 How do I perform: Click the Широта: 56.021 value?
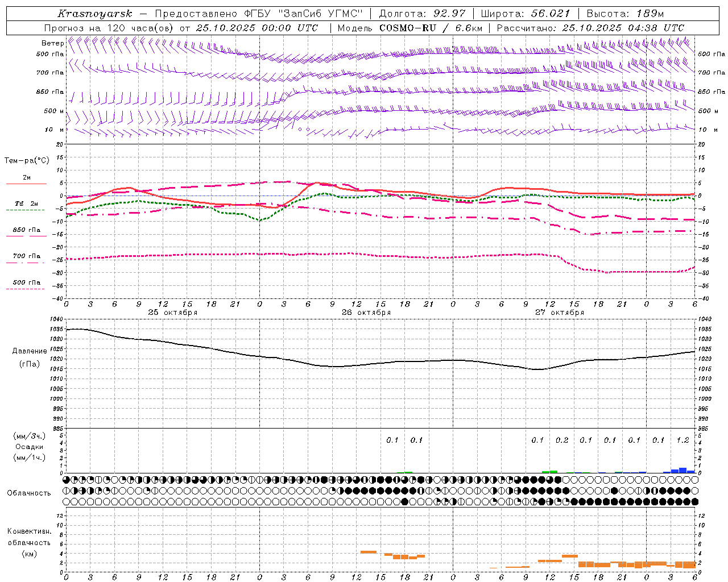[x=526, y=14]
